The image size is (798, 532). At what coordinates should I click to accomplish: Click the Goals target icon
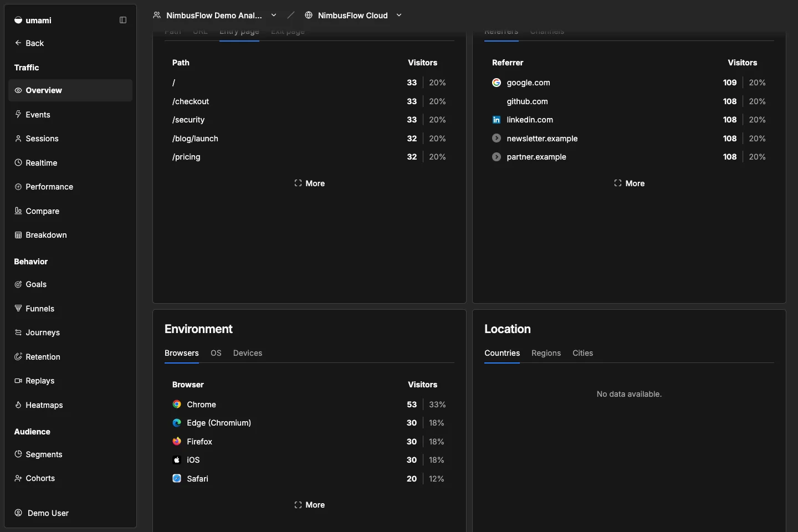(18, 284)
